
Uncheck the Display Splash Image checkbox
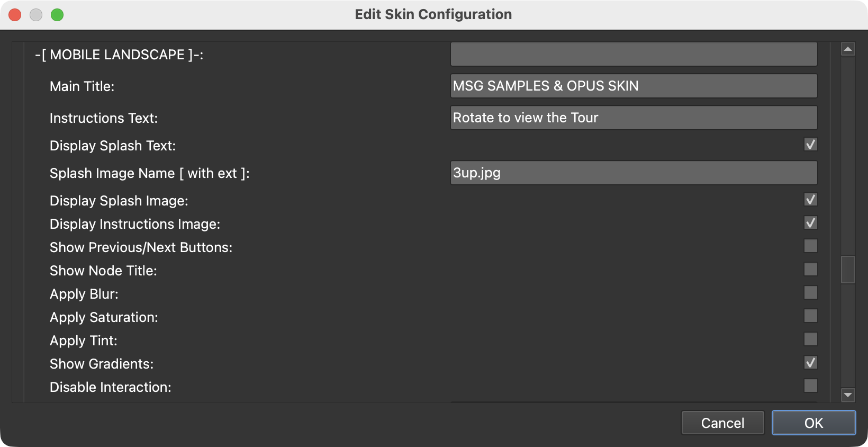click(810, 199)
